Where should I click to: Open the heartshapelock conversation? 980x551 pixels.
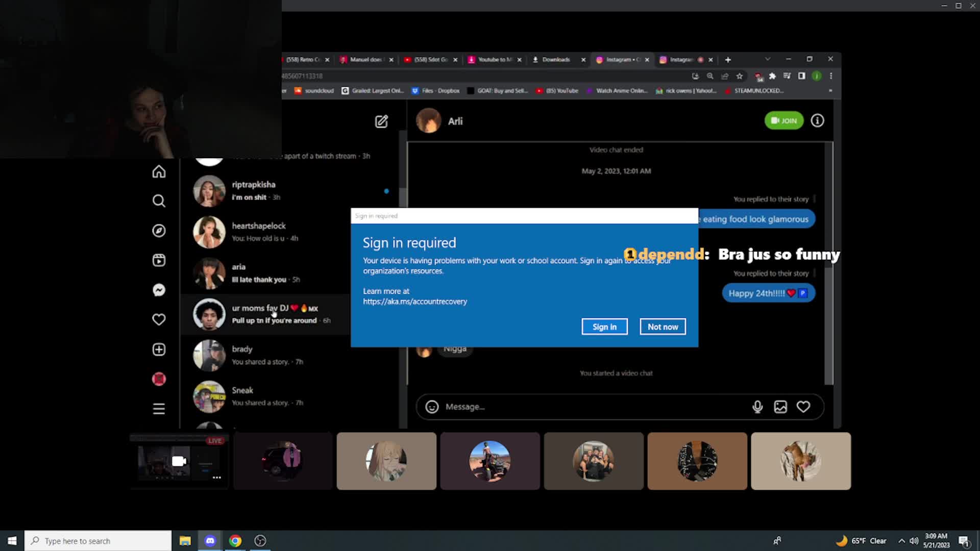coord(290,232)
